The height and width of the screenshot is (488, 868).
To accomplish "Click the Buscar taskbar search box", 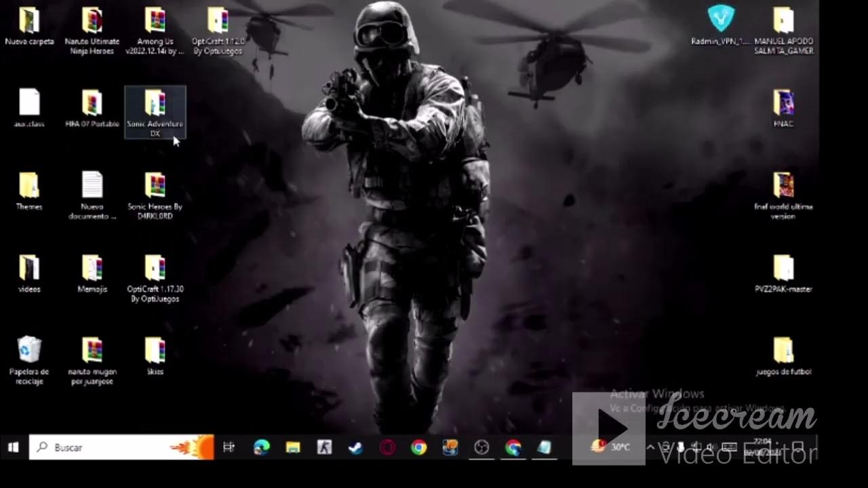I will tap(121, 447).
